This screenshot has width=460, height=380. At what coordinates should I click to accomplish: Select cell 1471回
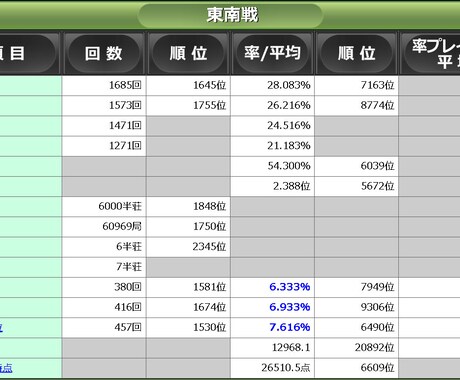104,126
